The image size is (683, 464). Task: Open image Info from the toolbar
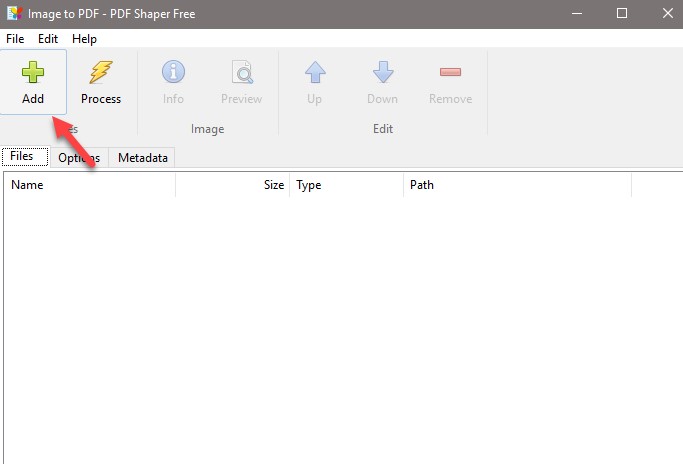point(173,73)
